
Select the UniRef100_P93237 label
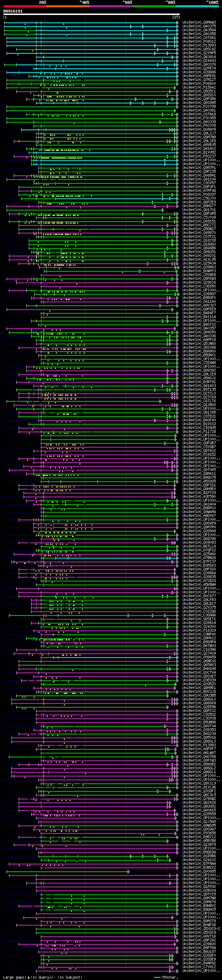click(x=199, y=156)
